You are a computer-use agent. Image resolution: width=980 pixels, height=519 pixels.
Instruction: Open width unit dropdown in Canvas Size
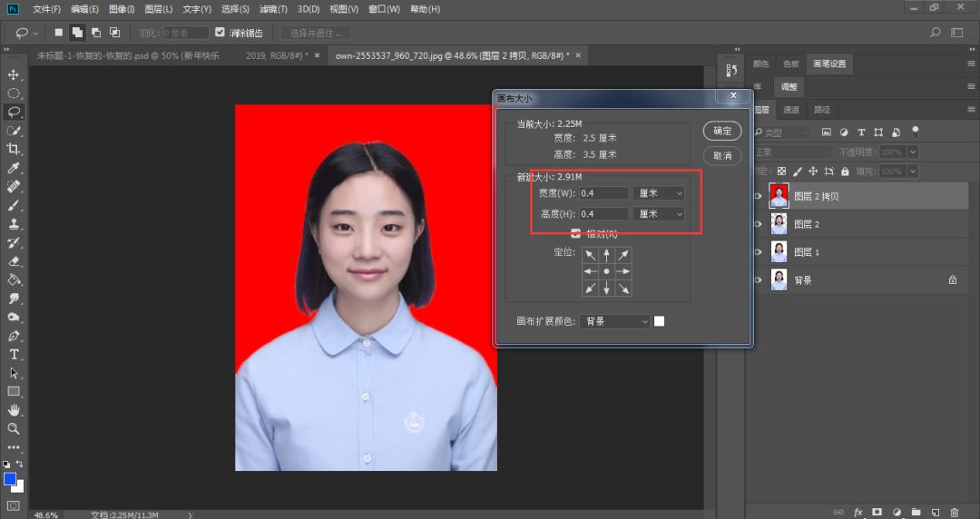[660, 194]
